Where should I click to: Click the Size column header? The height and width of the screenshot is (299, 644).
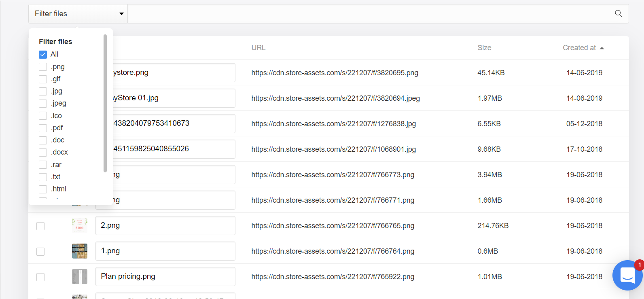484,48
